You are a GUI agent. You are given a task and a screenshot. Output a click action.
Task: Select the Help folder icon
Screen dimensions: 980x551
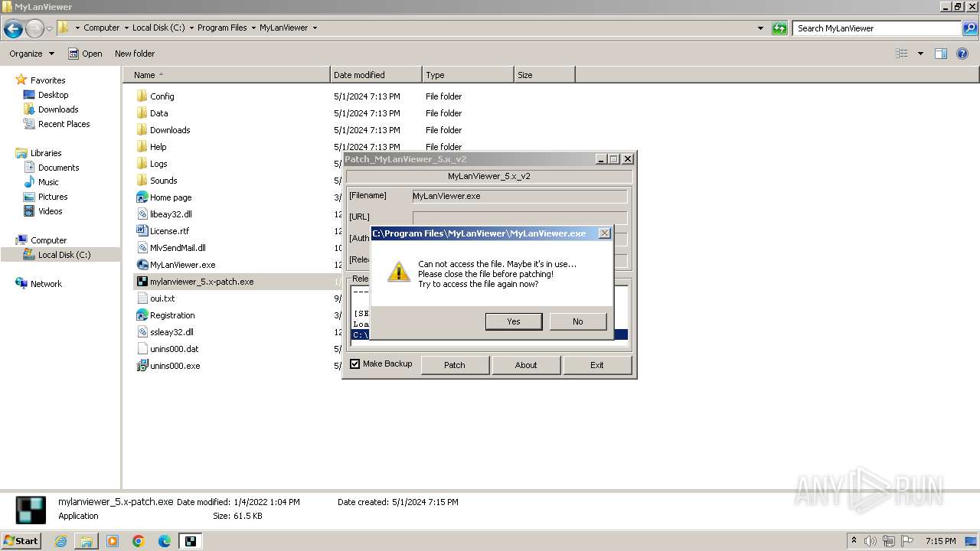[x=142, y=147]
